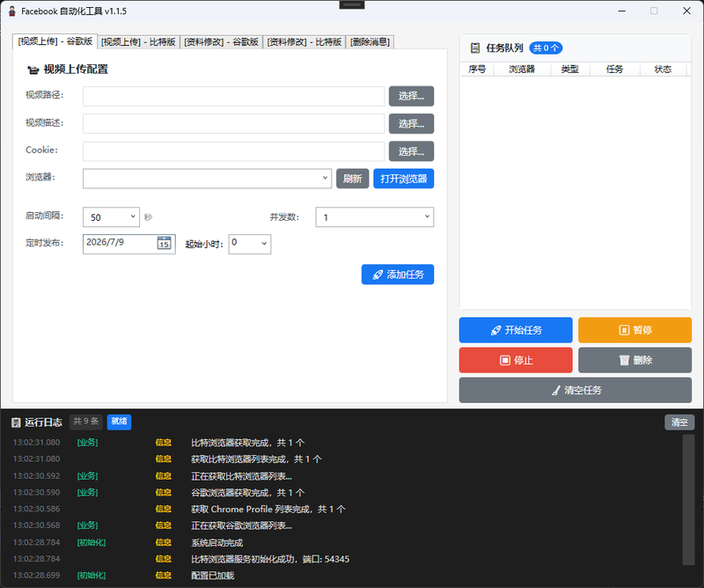Viewport: 704px width, 588px height.
Task: Click 选择 button for 视频路径
Action: pyautogui.click(x=411, y=96)
